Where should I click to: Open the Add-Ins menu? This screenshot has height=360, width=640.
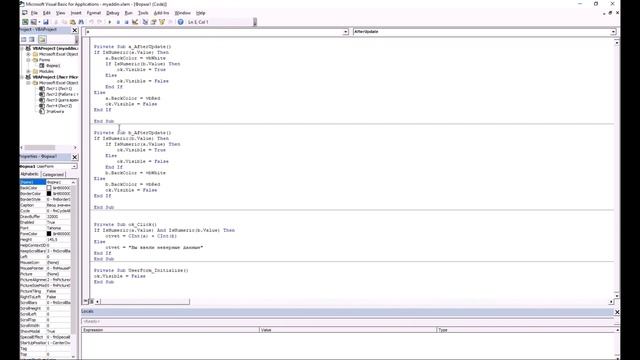point(161,13)
